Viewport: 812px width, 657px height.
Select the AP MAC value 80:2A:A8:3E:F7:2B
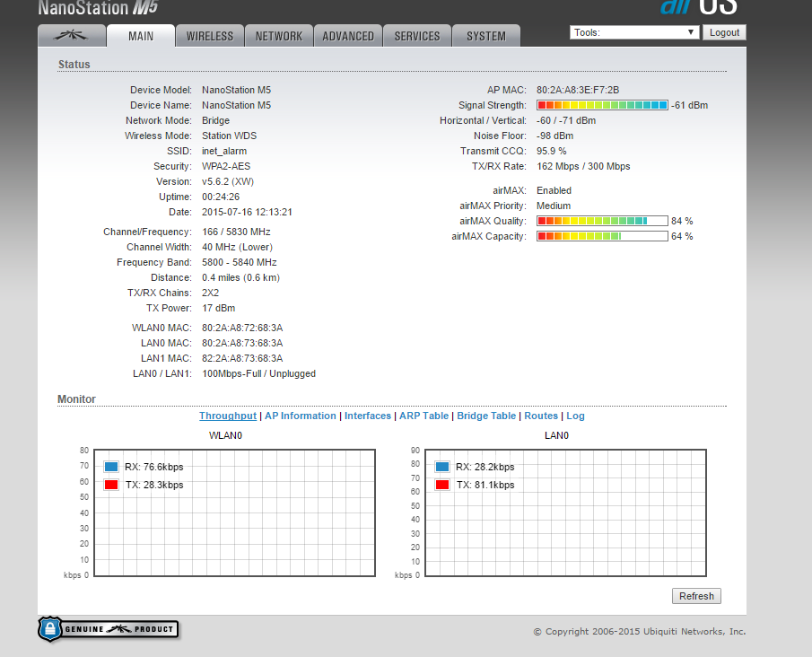click(578, 90)
